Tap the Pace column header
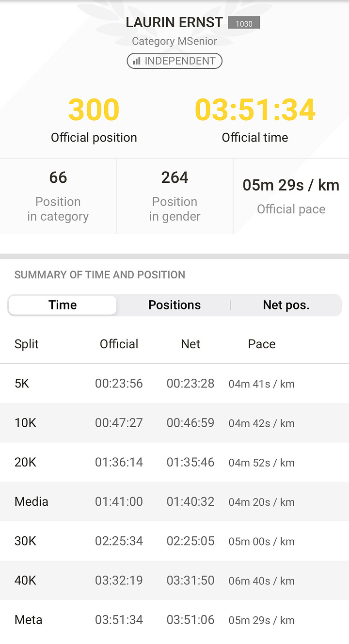Viewport: 349px width, 644px height. 262,344
